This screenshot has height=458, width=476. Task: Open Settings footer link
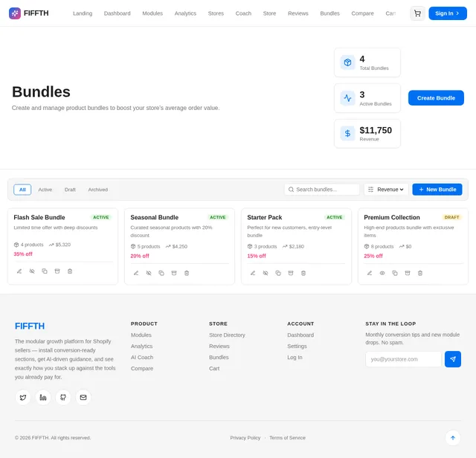pos(297,346)
